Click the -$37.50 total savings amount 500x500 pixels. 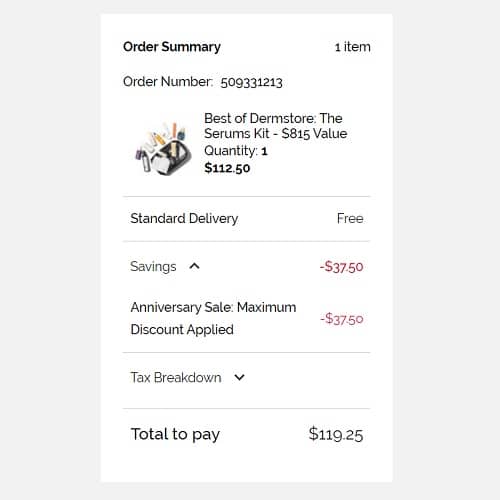coord(342,267)
